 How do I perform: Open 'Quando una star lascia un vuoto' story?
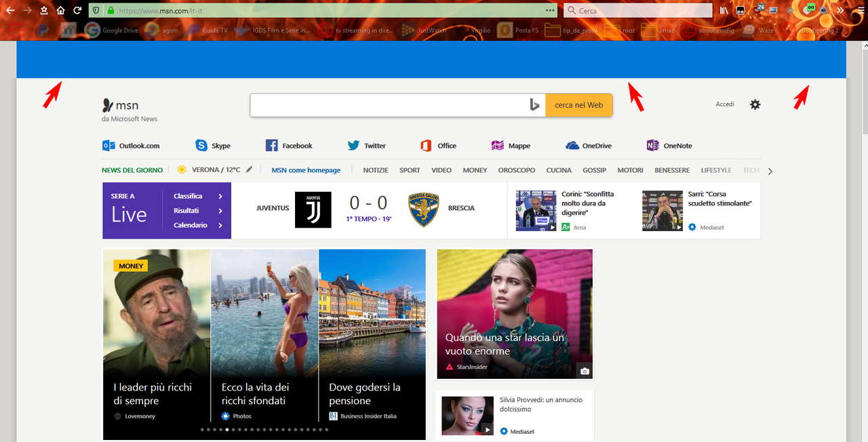pos(515,314)
